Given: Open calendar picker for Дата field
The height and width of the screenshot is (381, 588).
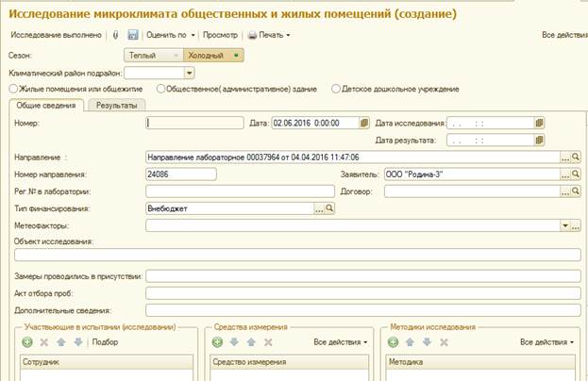Looking at the screenshot, I should pyautogui.click(x=364, y=123).
